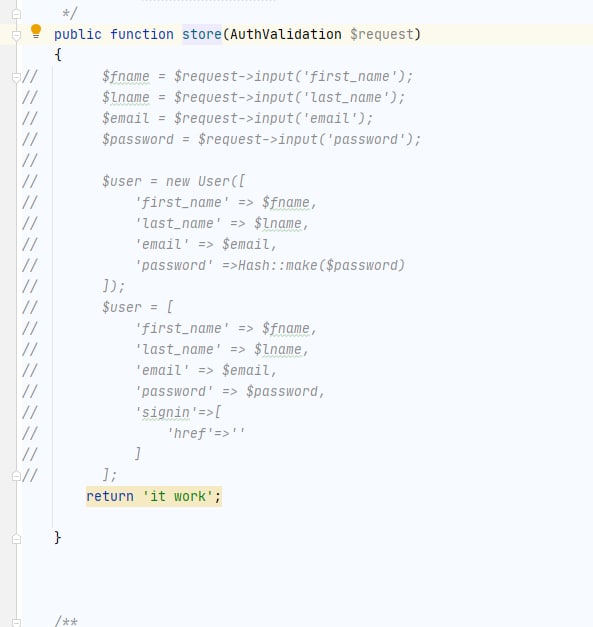The width and height of the screenshot is (593, 627).
Task: Click the highlighted store function name
Action: tap(202, 34)
